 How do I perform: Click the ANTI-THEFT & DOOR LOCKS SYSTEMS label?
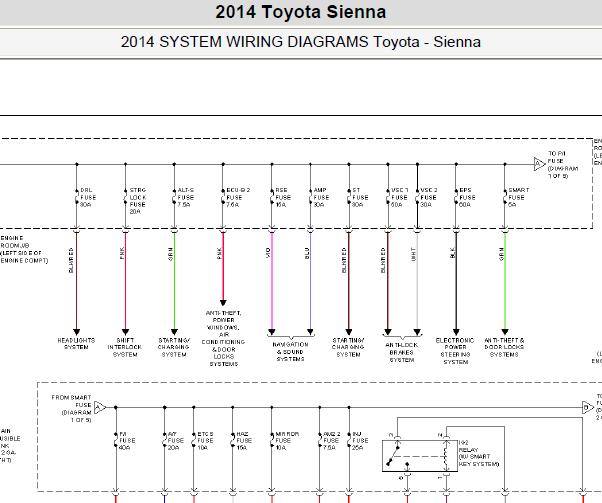tap(504, 347)
